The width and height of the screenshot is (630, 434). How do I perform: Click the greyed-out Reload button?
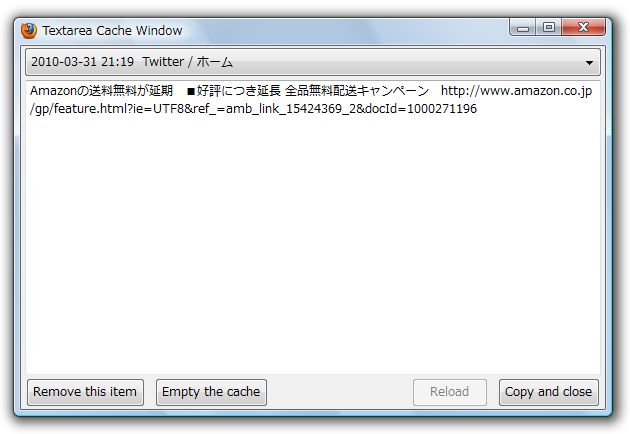(450, 392)
